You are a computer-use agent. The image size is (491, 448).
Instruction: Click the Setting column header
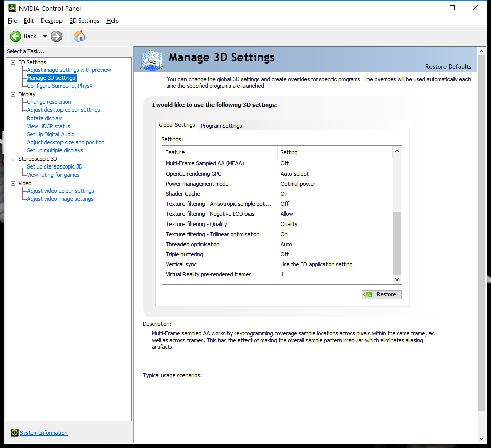[x=335, y=152]
